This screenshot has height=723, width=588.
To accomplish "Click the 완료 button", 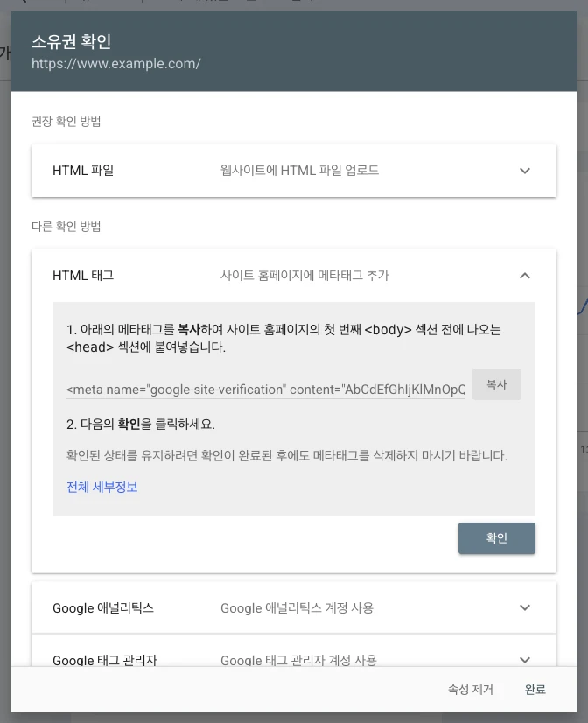I will pyautogui.click(x=535, y=690).
